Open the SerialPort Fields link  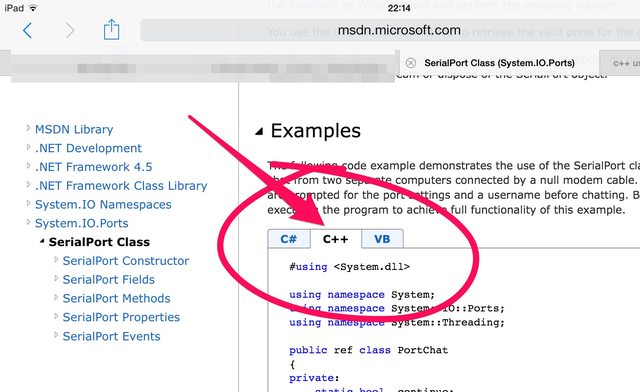[109, 280]
